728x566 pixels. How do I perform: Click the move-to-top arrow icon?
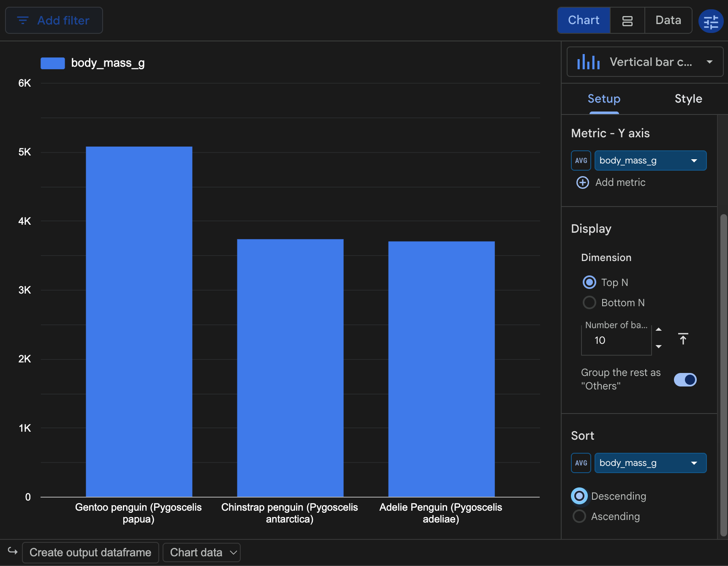tap(683, 339)
